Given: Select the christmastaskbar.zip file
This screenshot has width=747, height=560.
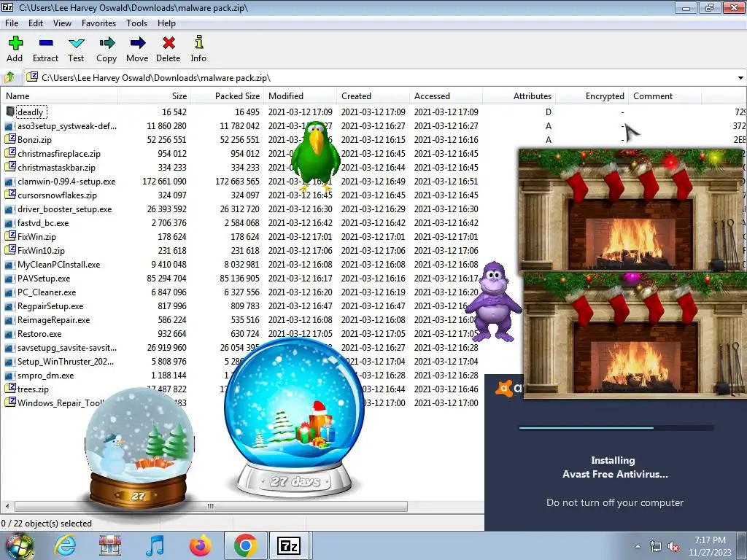Looking at the screenshot, I should (56, 168).
